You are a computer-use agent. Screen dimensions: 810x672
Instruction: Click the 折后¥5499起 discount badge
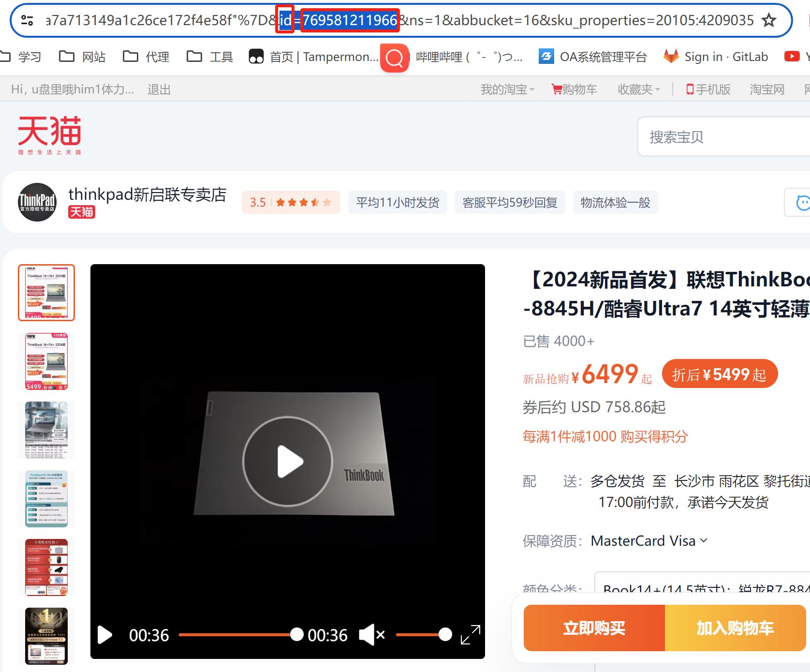[x=720, y=374]
